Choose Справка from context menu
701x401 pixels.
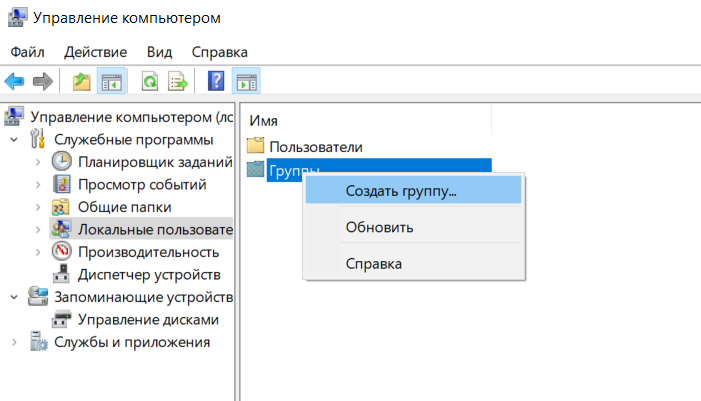tap(414, 264)
